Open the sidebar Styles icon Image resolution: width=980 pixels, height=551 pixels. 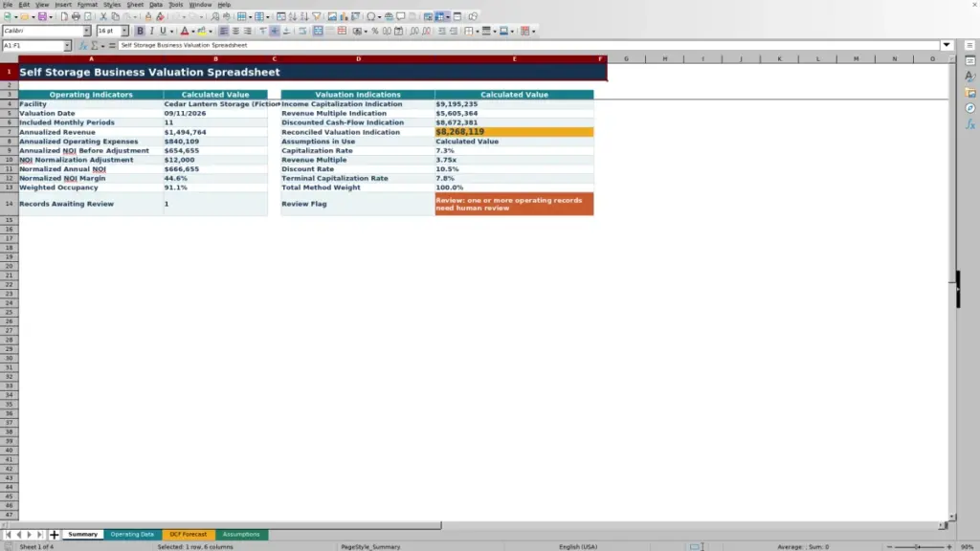pyautogui.click(x=970, y=77)
